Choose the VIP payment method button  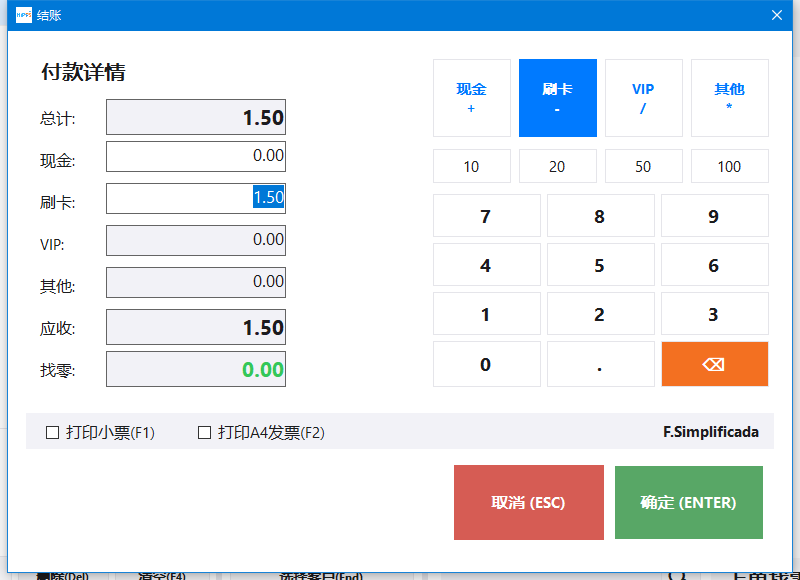(x=643, y=98)
